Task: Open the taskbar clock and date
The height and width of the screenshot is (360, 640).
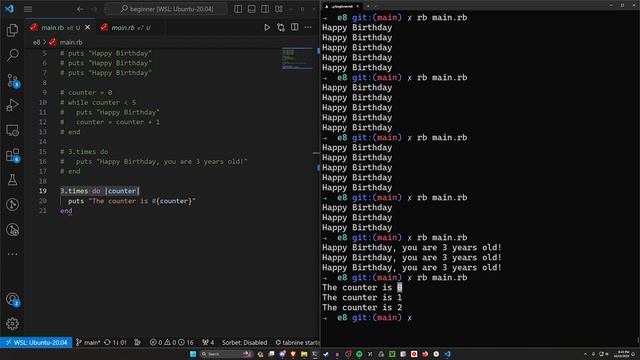Action: click(x=622, y=354)
